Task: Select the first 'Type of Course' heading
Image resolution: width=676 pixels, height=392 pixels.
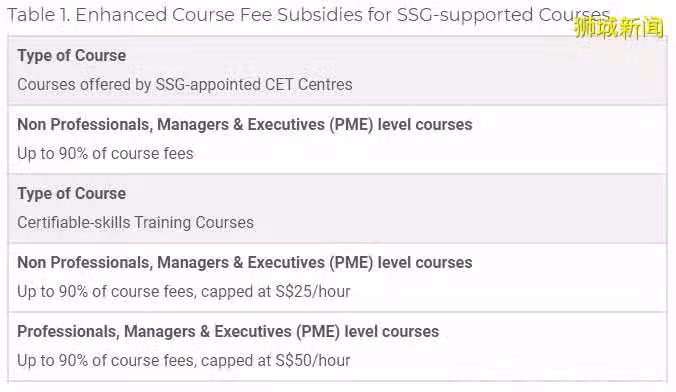Action: coord(72,56)
